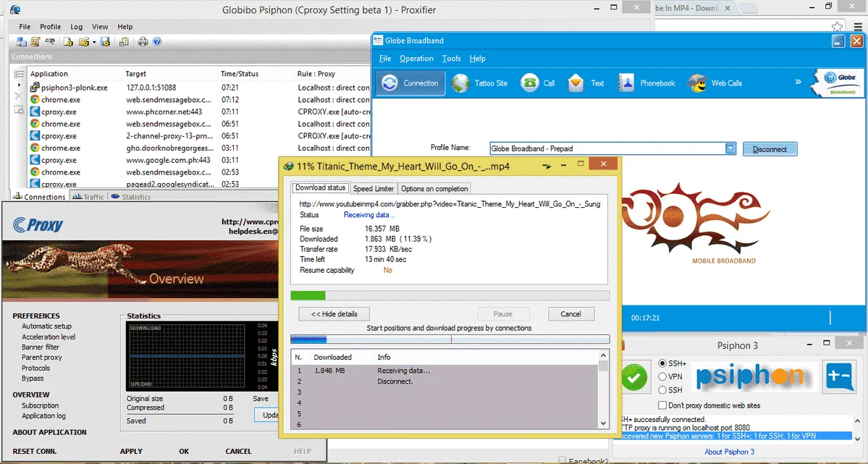The image size is (868, 464).
Task: Click Connection icon in Globe Broadband toolbar
Action: tap(389, 83)
